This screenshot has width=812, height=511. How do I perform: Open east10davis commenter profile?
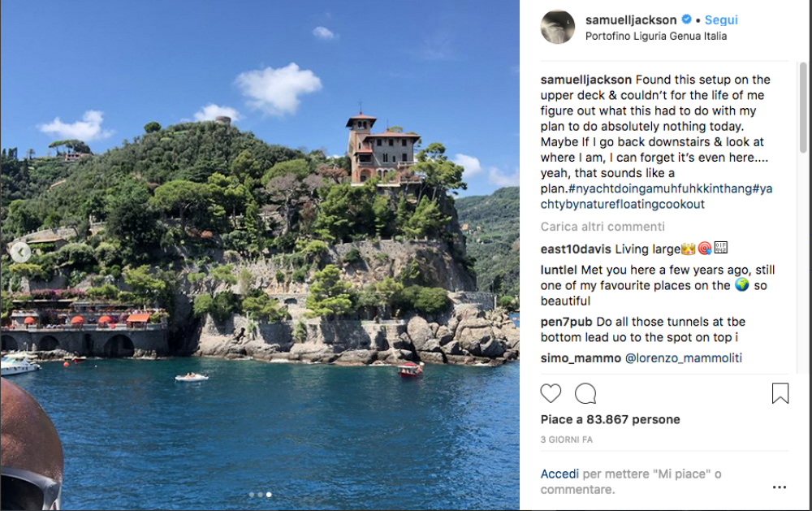[x=576, y=249]
